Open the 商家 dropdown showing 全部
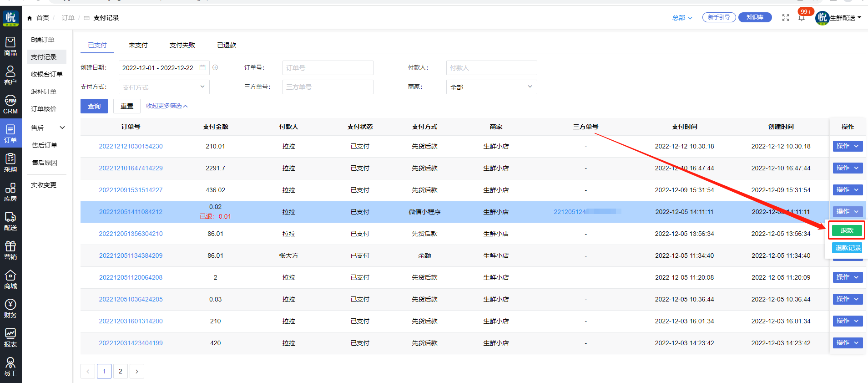 (x=491, y=87)
